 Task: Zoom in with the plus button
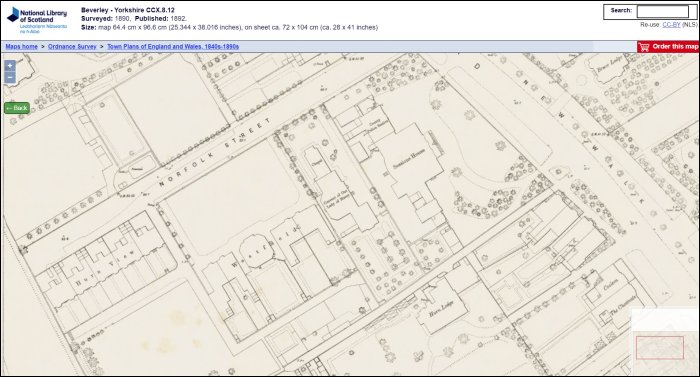10,66
